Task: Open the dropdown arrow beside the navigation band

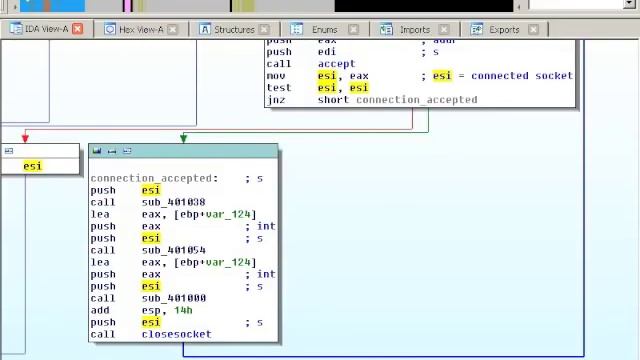Action: [630, 4]
